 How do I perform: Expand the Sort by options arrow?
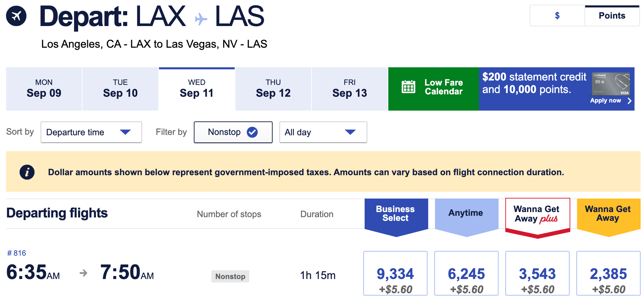pos(125,132)
